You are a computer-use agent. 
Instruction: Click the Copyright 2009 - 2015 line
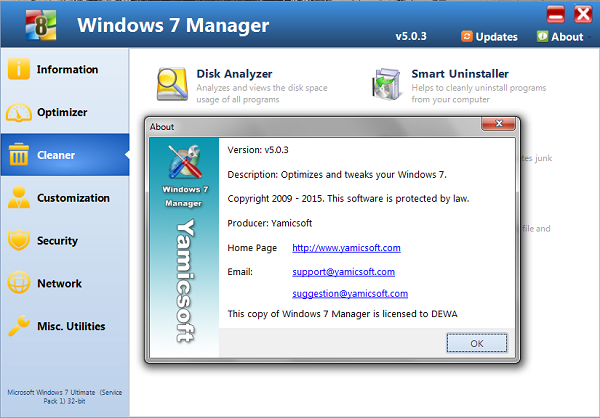(x=348, y=199)
